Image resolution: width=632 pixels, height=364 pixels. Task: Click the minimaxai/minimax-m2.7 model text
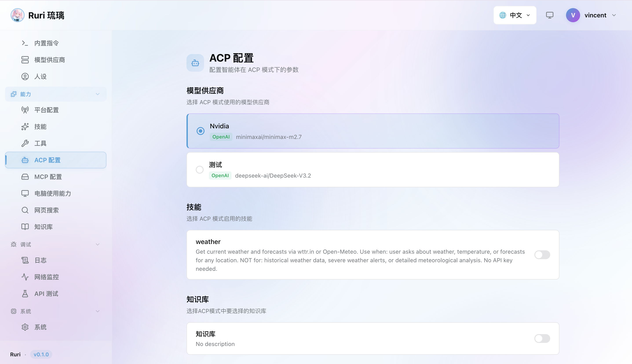269,137
